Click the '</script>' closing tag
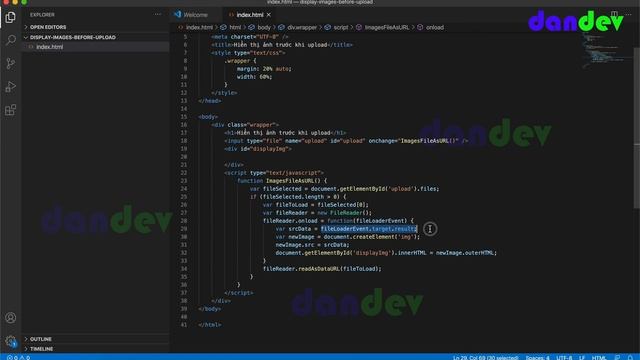The width and height of the screenshot is (640, 360). (239, 293)
